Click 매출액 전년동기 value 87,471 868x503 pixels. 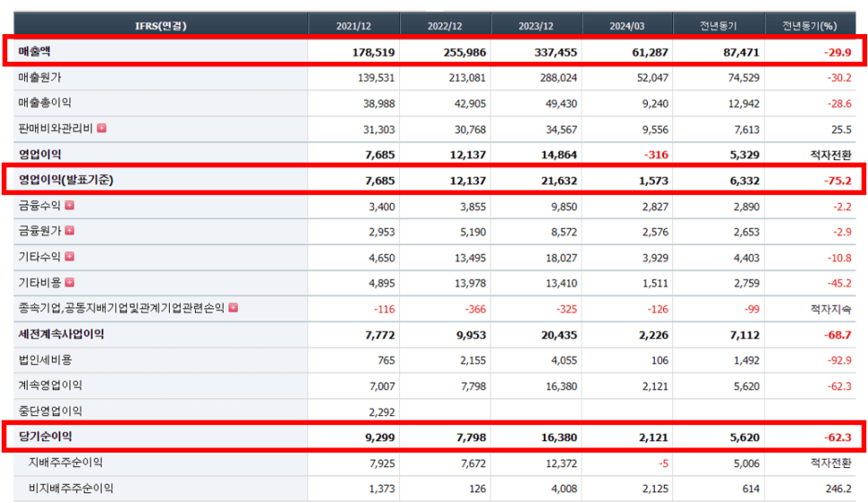click(x=742, y=53)
